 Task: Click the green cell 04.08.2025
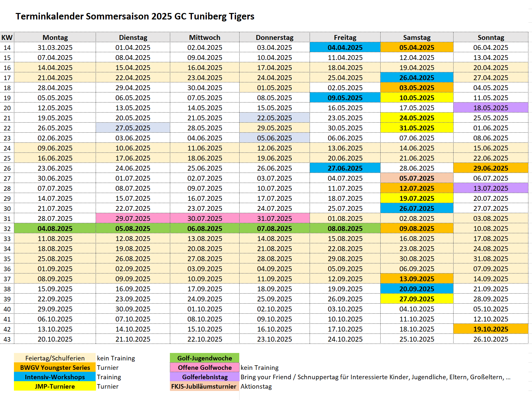[55, 228]
